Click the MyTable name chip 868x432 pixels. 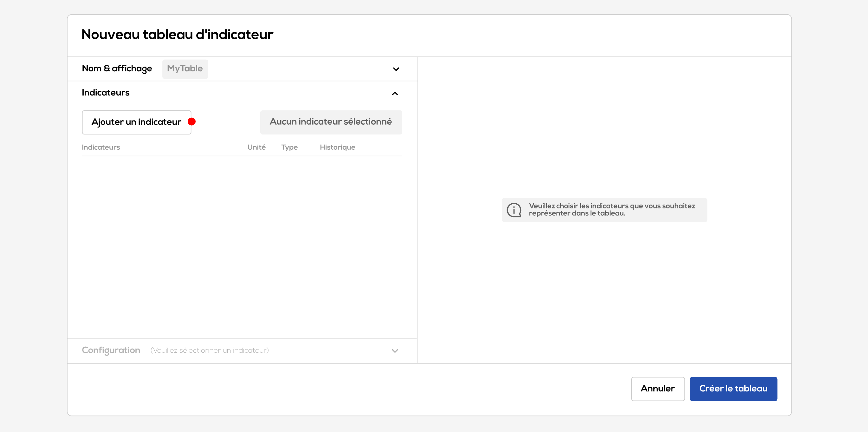[x=185, y=69]
